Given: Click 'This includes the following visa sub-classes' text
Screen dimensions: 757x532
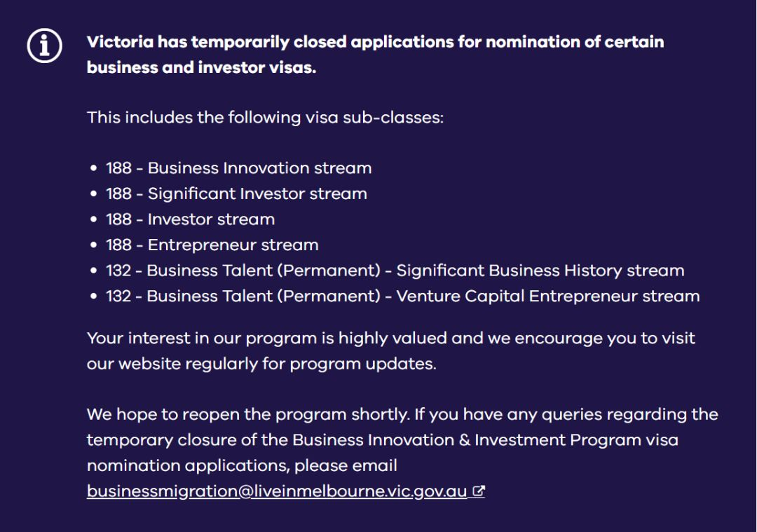Looking at the screenshot, I should click(x=265, y=117).
